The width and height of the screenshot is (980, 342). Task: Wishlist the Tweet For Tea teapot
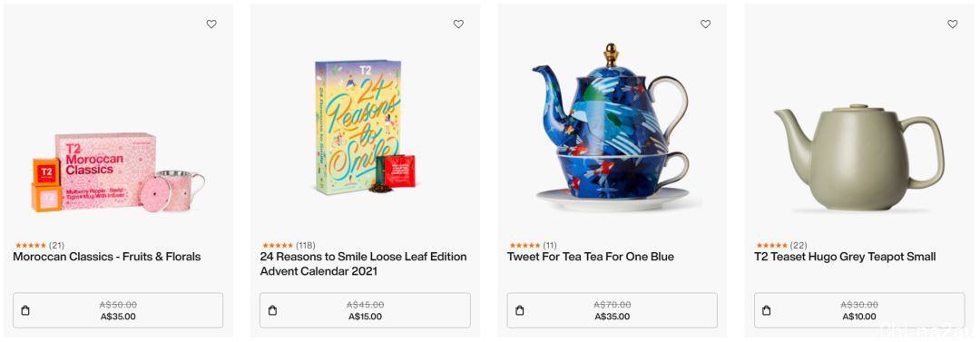[705, 24]
